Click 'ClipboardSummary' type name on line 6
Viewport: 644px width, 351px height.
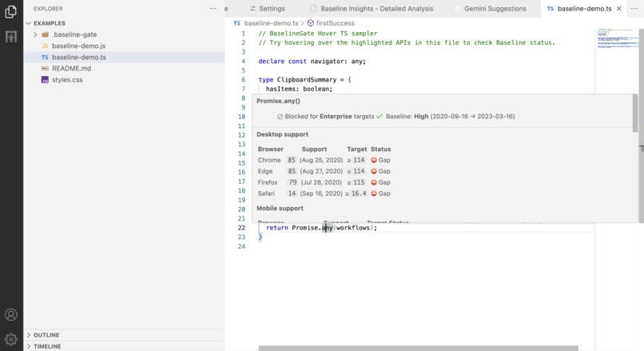(306, 80)
